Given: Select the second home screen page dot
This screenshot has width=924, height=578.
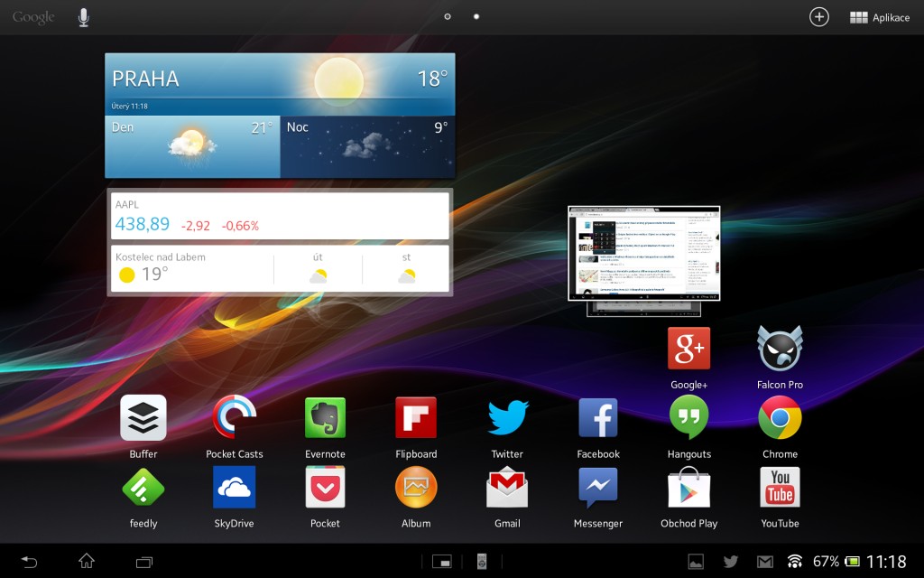Looking at the screenshot, I should 476,16.
